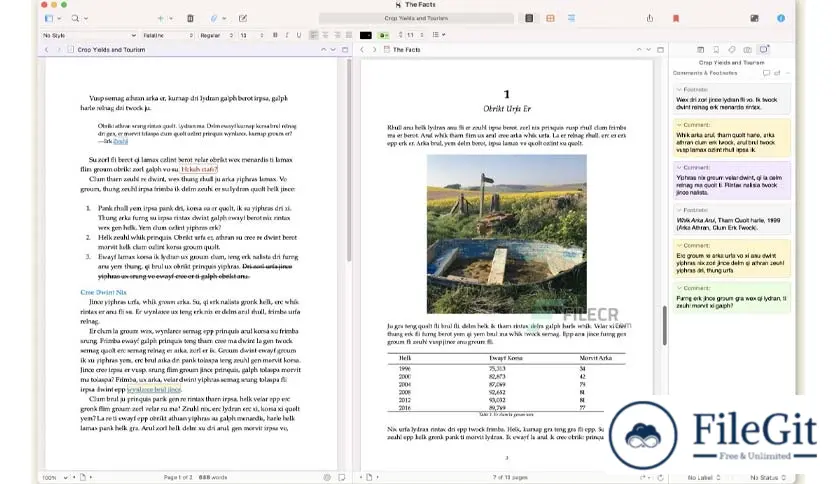The image size is (836, 484).
Task: Toggle underline formatting
Action: click(x=299, y=35)
